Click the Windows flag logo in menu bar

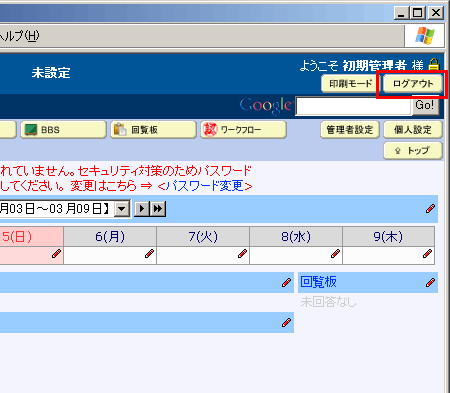[425, 35]
